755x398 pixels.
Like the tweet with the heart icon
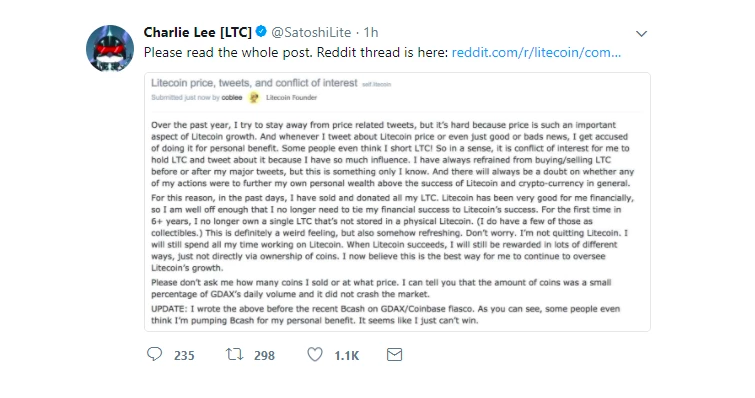click(315, 355)
